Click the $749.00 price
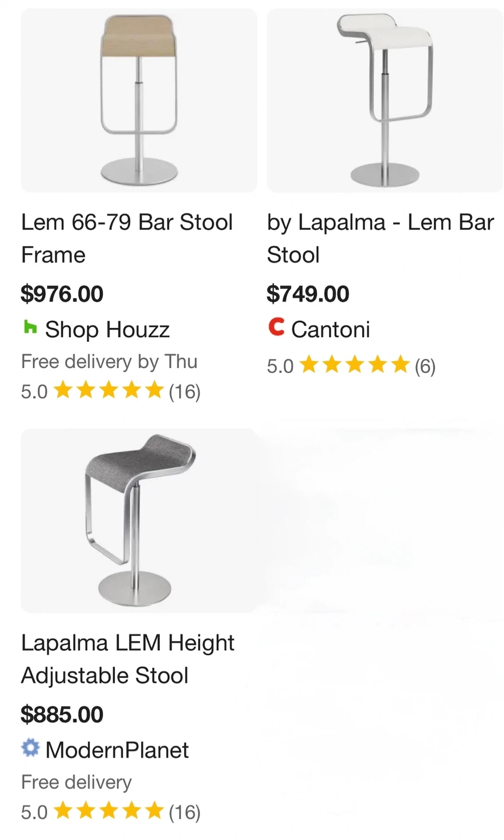The height and width of the screenshot is (840, 504). [308, 293]
